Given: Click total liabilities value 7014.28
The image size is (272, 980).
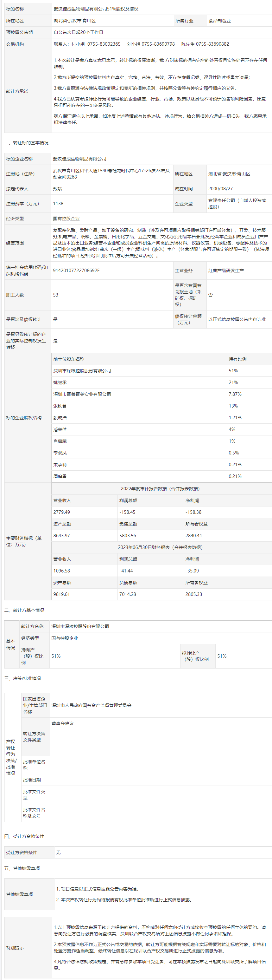Looking at the screenshot, I should [128, 594].
